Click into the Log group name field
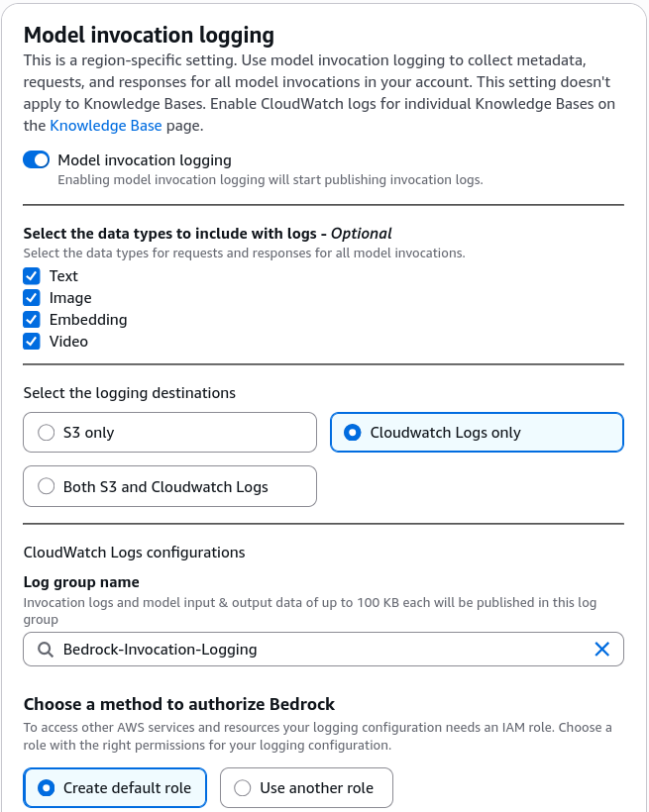The height and width of the screenshot is (812, 649). (x=323, y=649)
